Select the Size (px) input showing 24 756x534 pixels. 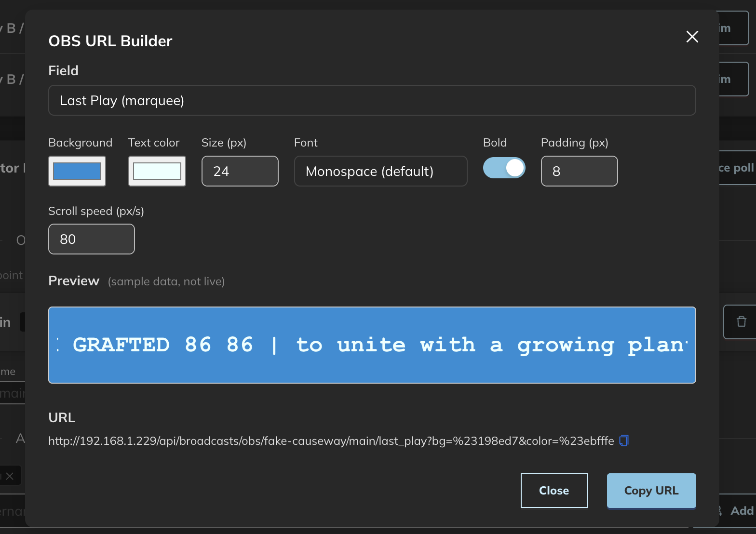pos(240,171)
